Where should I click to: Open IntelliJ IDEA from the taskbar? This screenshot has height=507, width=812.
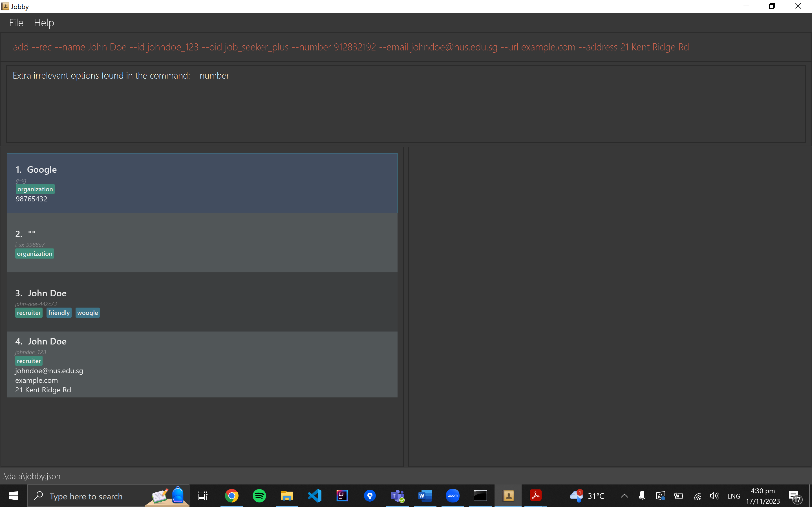tap(342, 496)
